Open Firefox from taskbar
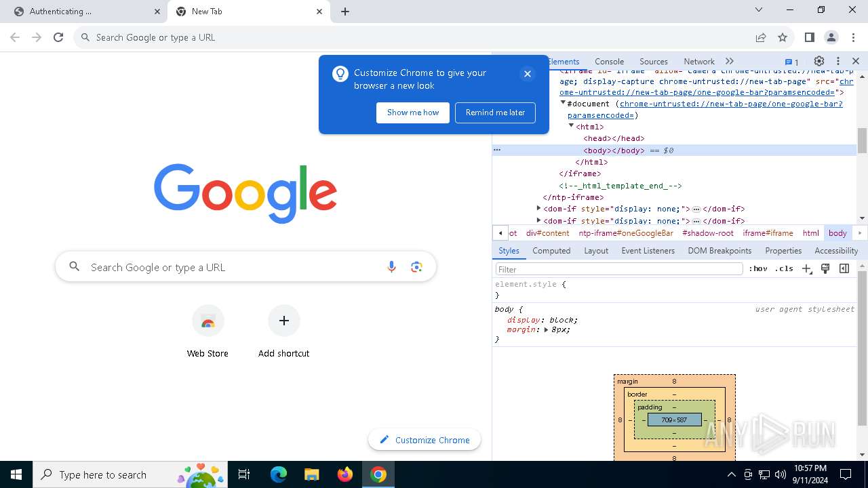Image resolution: width=868 pixels, height=488 pixels. [345, 474]
